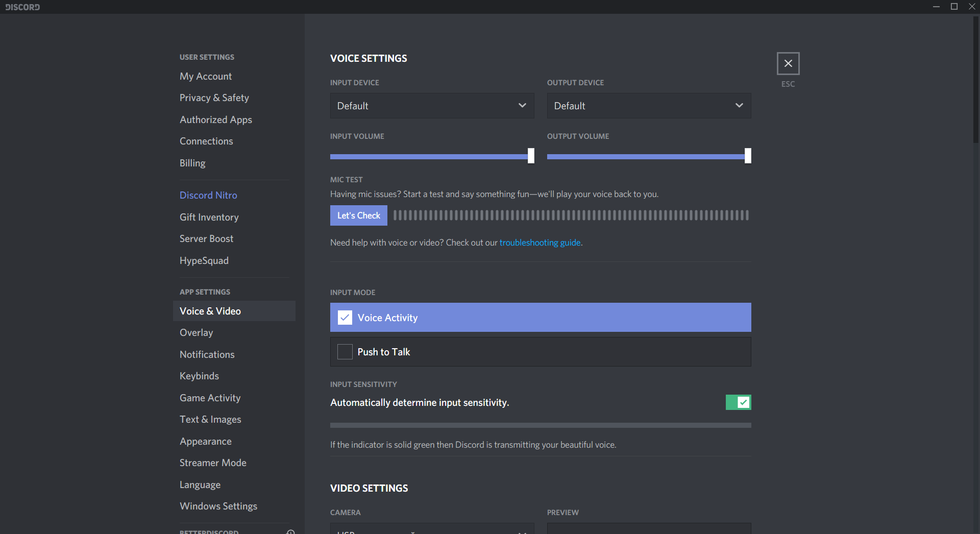Click the video Preview box
Viewport: 980px width, 534px height.
pos(649,528)
